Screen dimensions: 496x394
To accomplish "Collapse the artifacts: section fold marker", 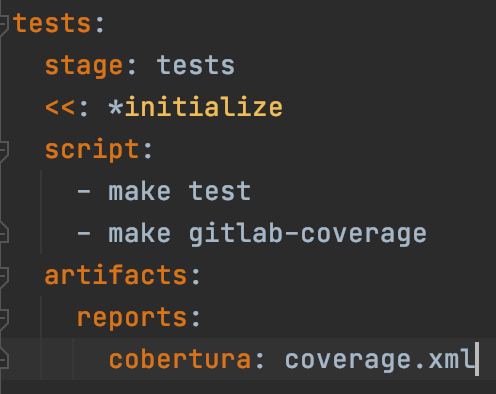I will click(x=3, y=277).
